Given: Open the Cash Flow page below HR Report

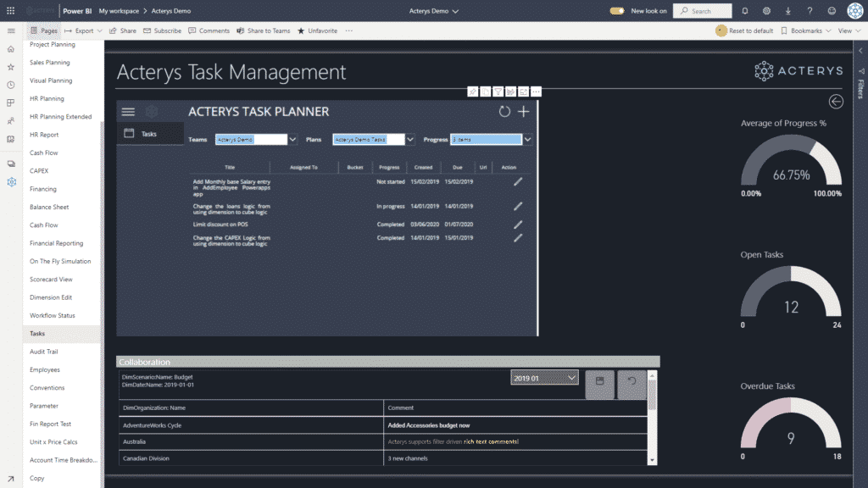Looking at the screenshot, I should point(44,152).
